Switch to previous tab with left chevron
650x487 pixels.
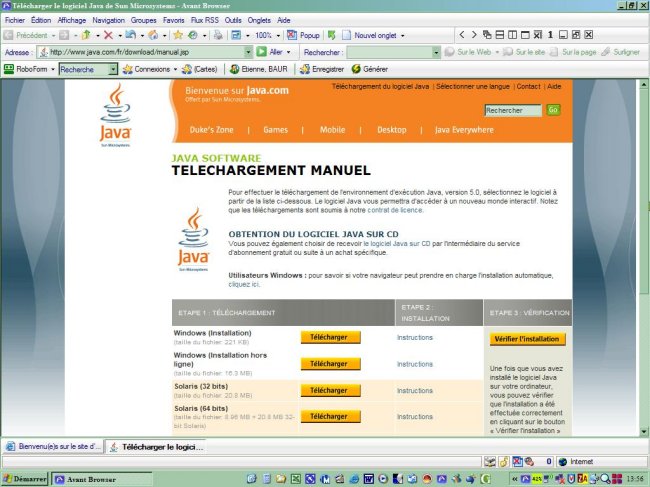point(461,35)
